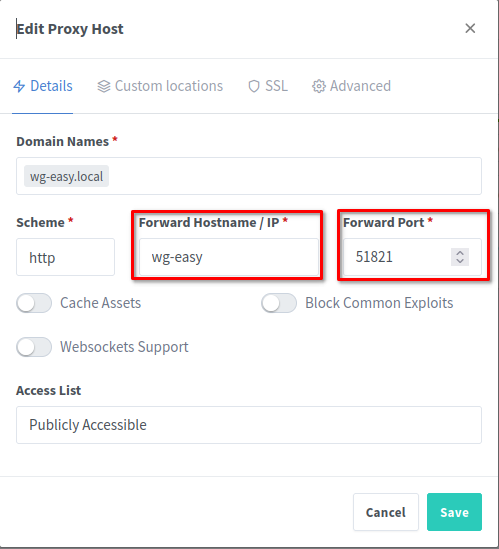
Task: Open the Access List dropdown
Action: [x=249, y=425]
